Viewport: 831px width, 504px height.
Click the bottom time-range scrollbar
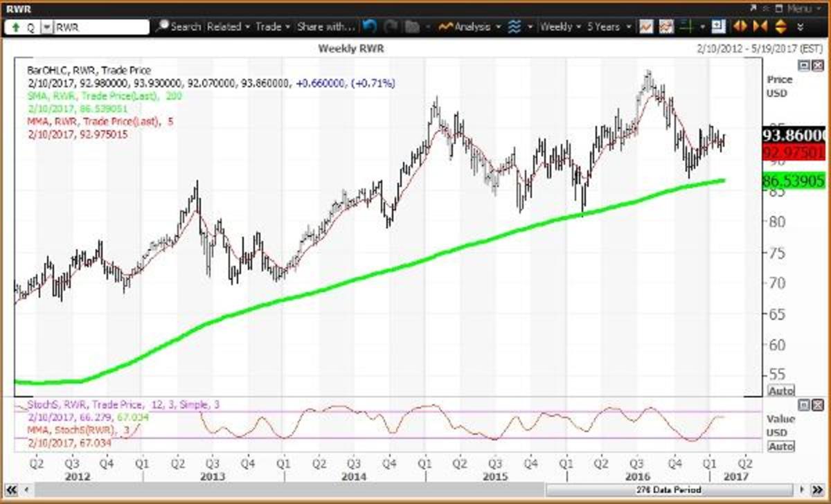click(415, 489)
